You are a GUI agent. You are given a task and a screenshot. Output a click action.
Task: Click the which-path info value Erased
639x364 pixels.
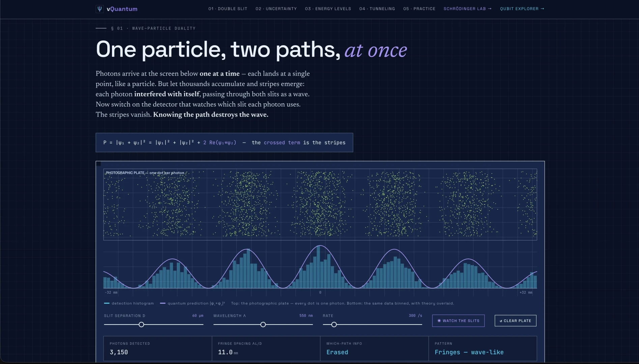pyautogui.click(x=337, y=352)
